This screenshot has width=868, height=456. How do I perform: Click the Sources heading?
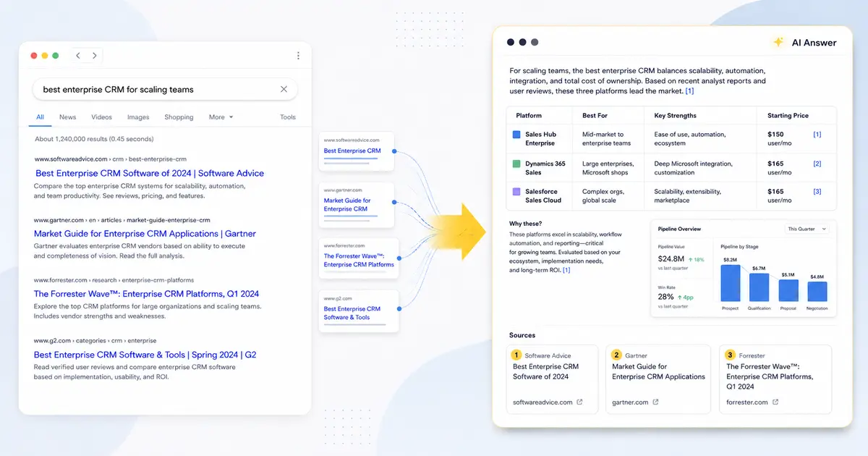(x=522, y=335)
